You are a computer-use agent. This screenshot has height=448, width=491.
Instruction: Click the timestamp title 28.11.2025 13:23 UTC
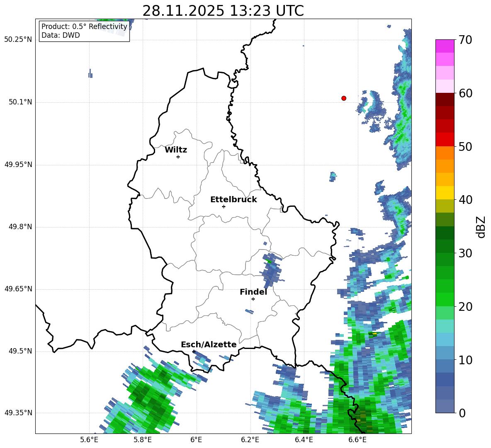coord(223,11)
